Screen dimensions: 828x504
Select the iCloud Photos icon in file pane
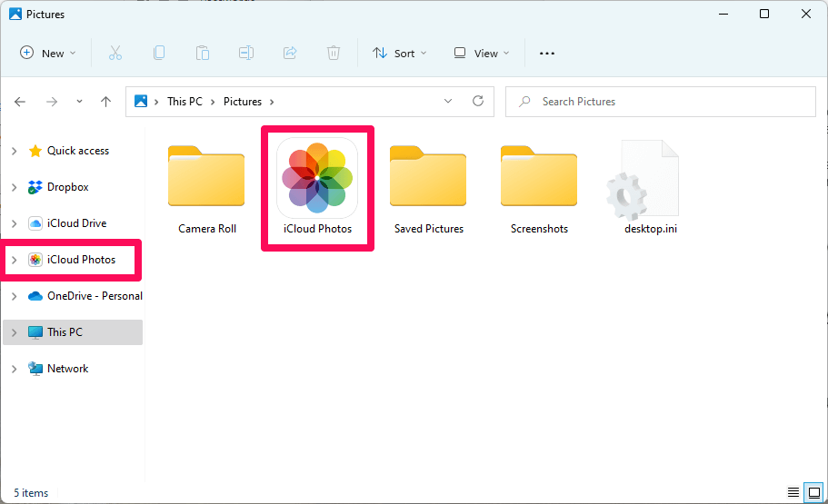[x=317, y=188]
